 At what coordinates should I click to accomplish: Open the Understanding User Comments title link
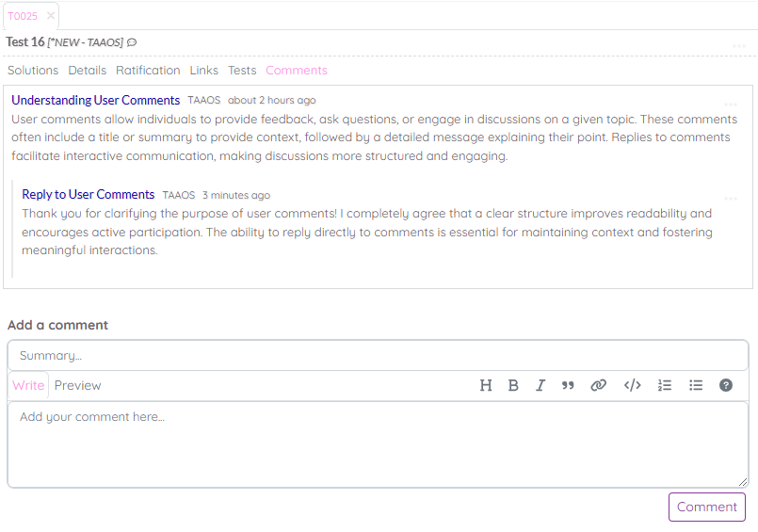(95, 100)
